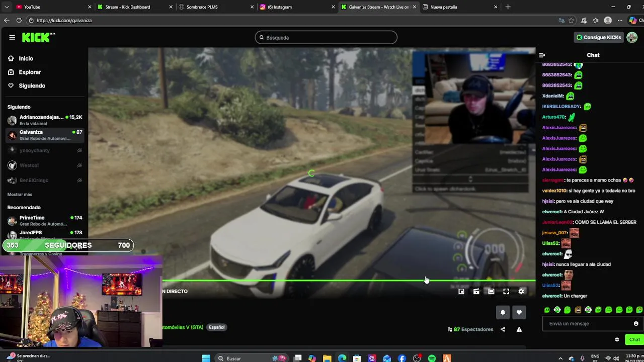Focus the Búsqueda search field
The width and height of the screenshot is (644, 362).
326,38
